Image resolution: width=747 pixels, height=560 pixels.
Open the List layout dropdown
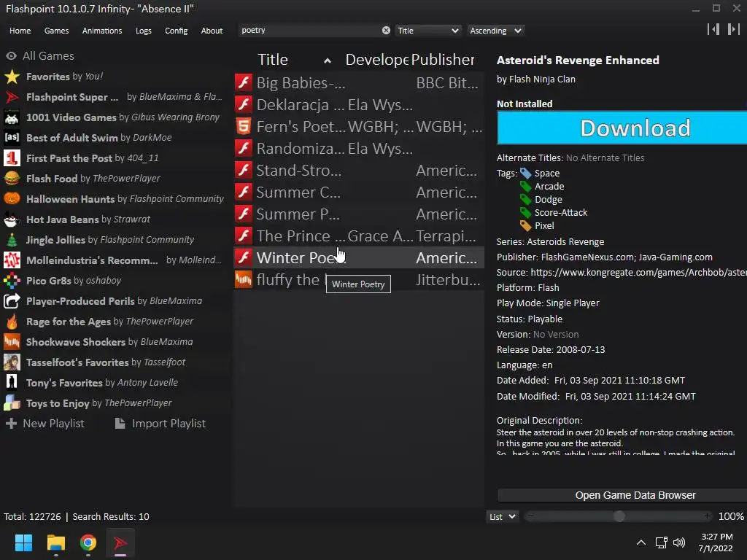click(x=503, y=517)
